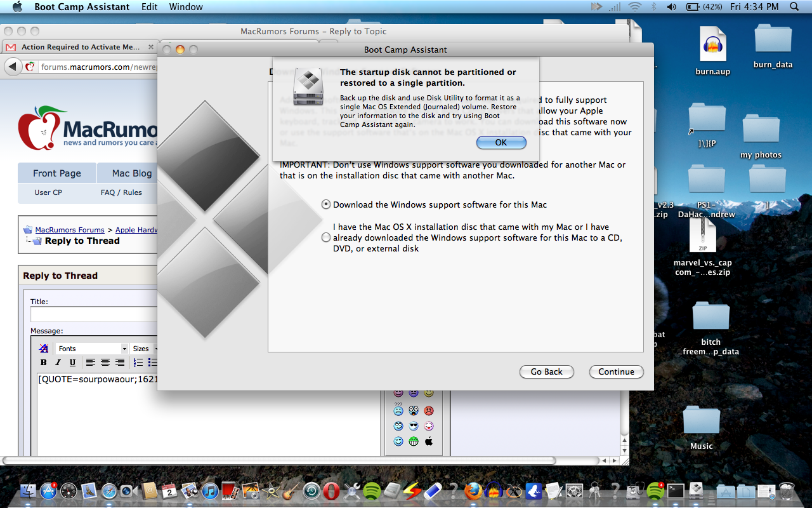812x508 pixels.
Task: Insert an ordered list in the editor
Action: [x=138, y=363]
